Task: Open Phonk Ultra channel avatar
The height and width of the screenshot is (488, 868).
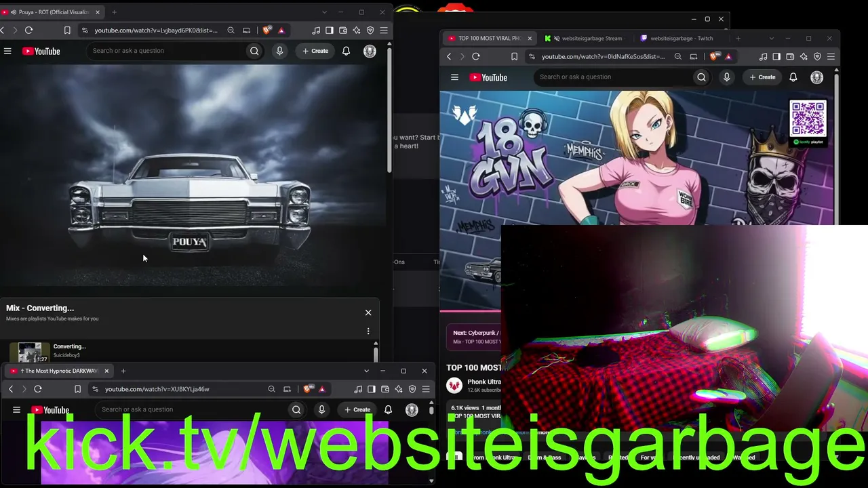Action: [454, 386]
